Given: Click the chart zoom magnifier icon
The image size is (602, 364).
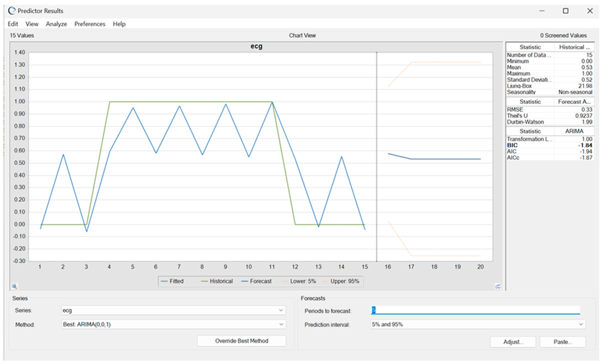Looking at the screenshot, I should pos(14,286).
